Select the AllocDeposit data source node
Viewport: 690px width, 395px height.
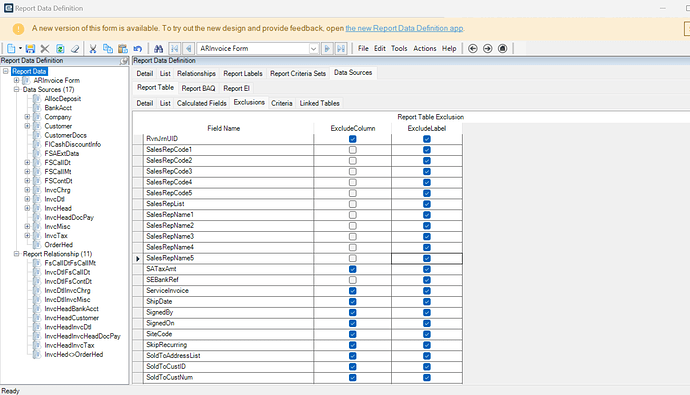click(62, 99)
